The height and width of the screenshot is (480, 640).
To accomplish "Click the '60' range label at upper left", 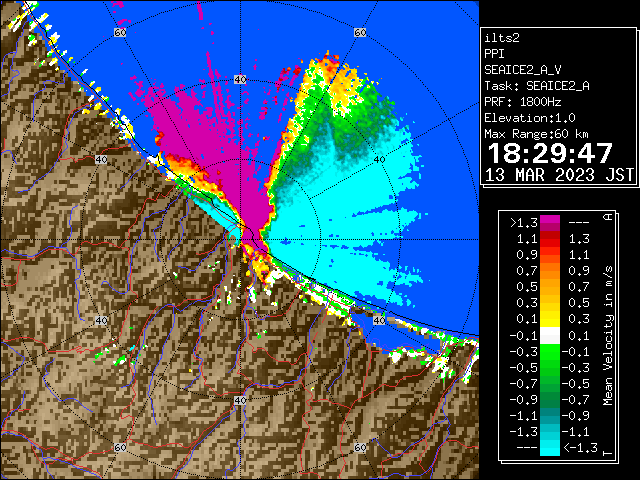I will pos(120,32).
